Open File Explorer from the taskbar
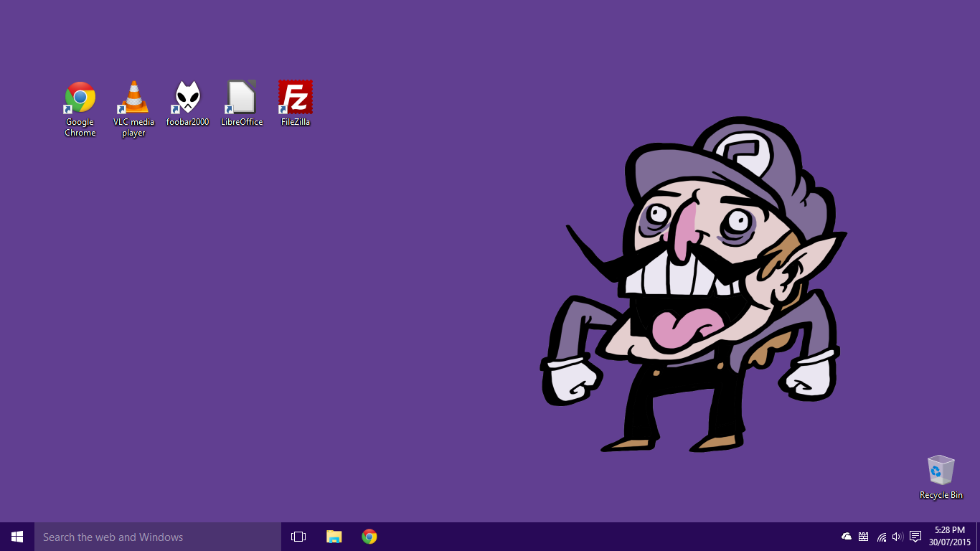The height and width of the screenshot is (551, 980). (334, 537)
